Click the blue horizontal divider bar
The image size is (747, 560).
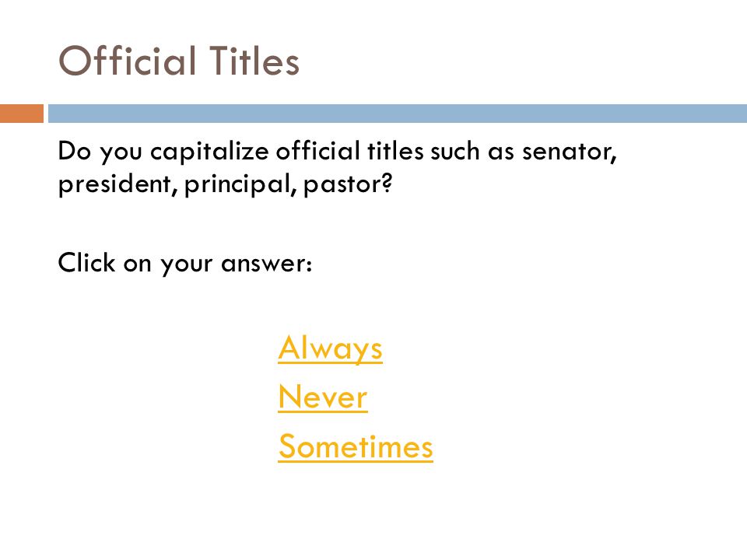(398, 114)
